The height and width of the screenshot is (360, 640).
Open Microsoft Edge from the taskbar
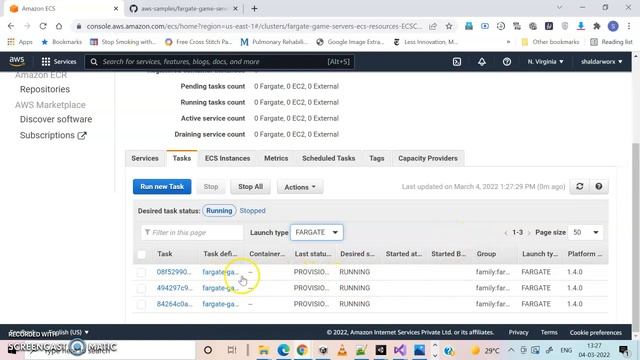[x=283, y=350]
